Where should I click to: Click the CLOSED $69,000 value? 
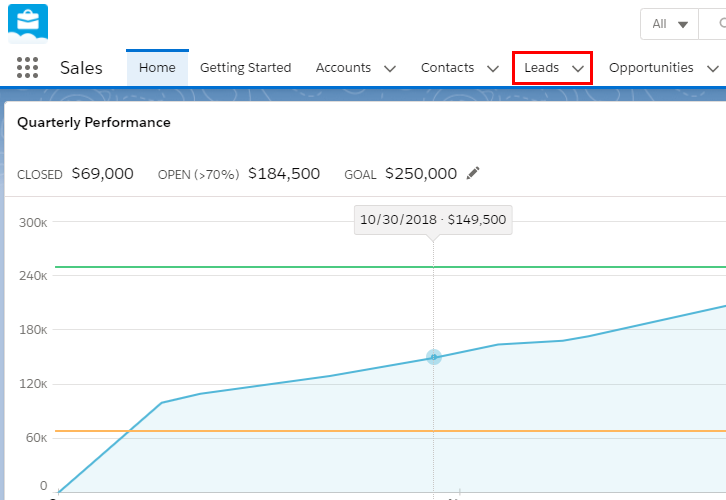tap(103, 174)
